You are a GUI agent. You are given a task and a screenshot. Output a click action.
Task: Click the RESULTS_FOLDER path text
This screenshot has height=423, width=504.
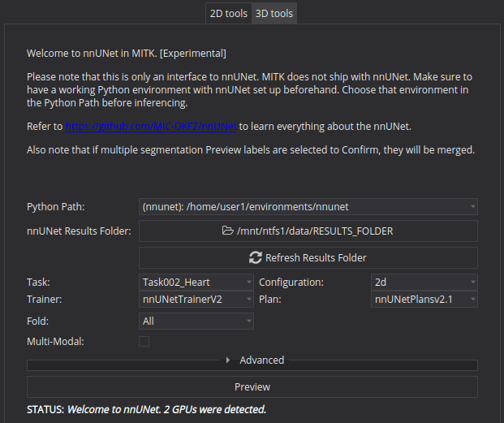coord(315,231)
